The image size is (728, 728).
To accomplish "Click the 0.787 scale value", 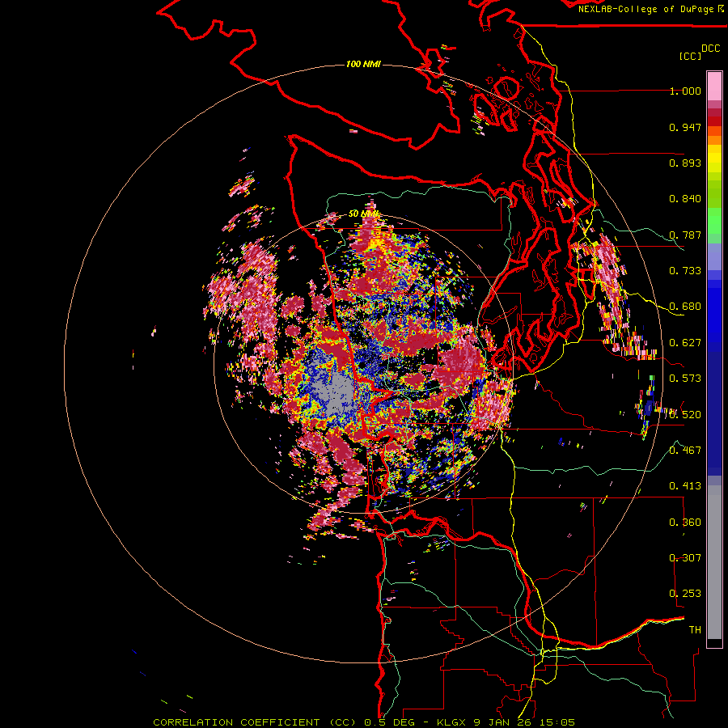I will pyautogui.click(x=685, y=235).
